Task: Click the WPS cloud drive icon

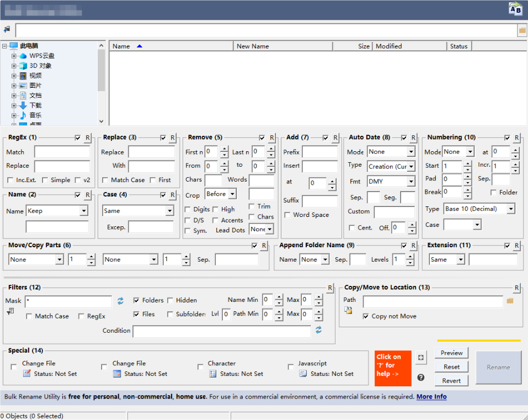Action: tap(23, 56)
